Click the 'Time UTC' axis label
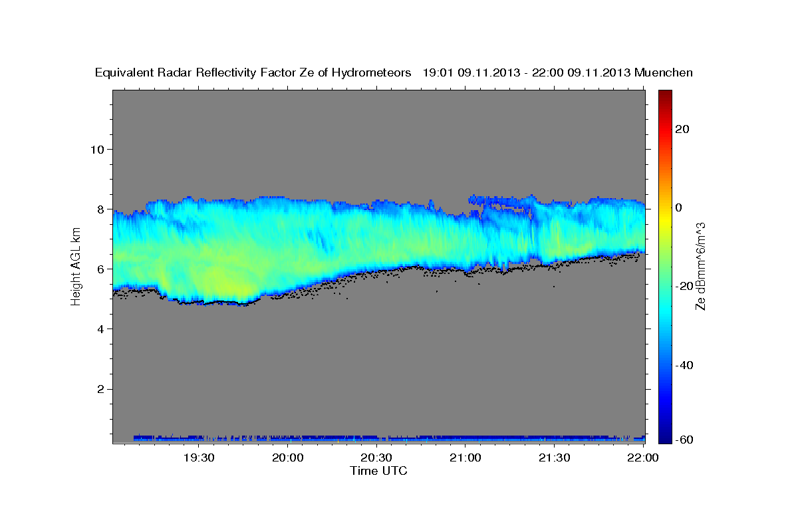 click(378, 471)
